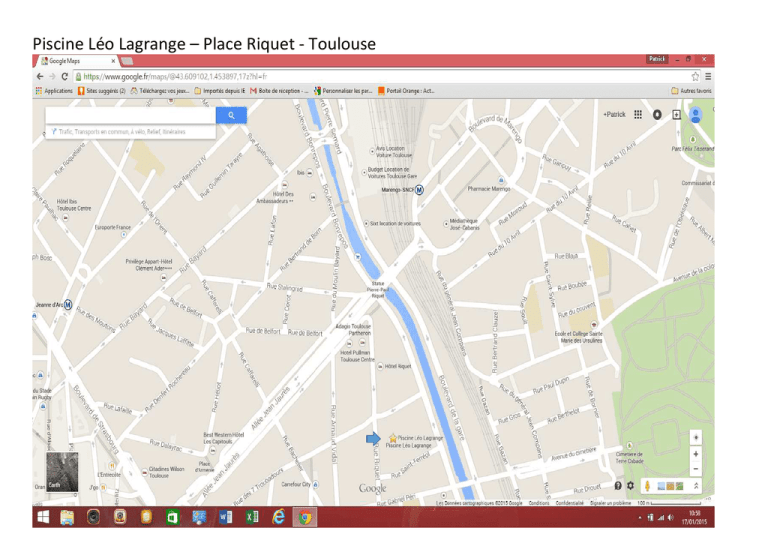Open the Chrome menu hamburger button
The width and height of the screenshot is (768, 543).
[709, 75]
